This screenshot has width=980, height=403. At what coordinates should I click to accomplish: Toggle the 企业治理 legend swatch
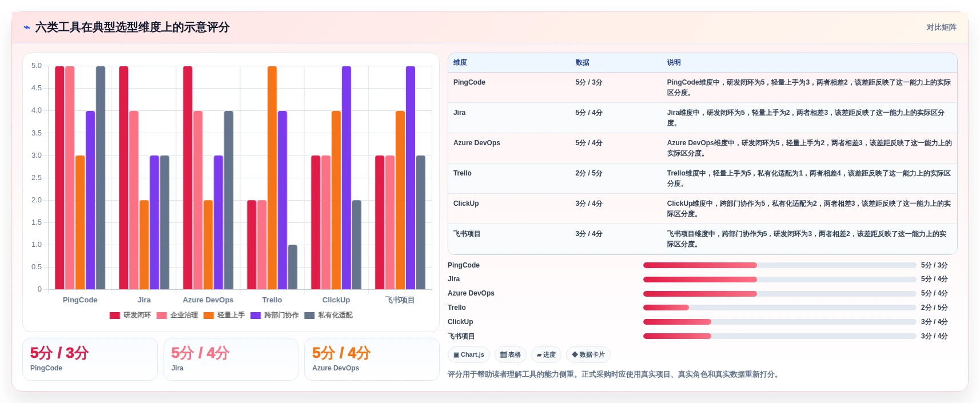pos(161,316)
